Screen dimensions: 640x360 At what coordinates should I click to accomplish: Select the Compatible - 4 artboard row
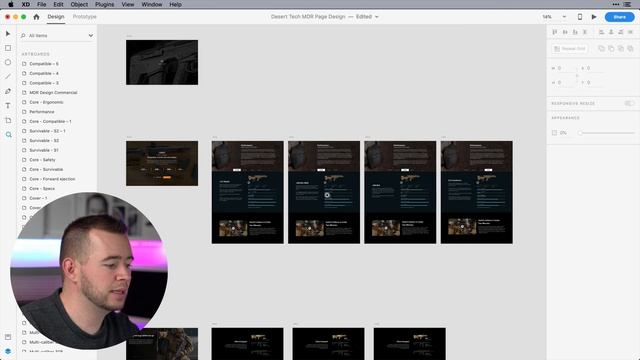point(57,73)
